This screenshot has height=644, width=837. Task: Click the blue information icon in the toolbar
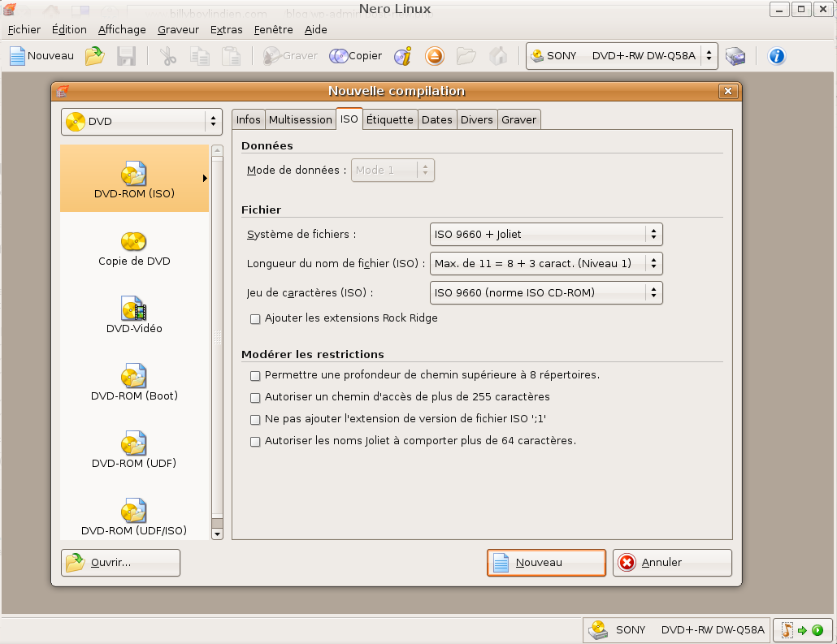click(777, 56)
